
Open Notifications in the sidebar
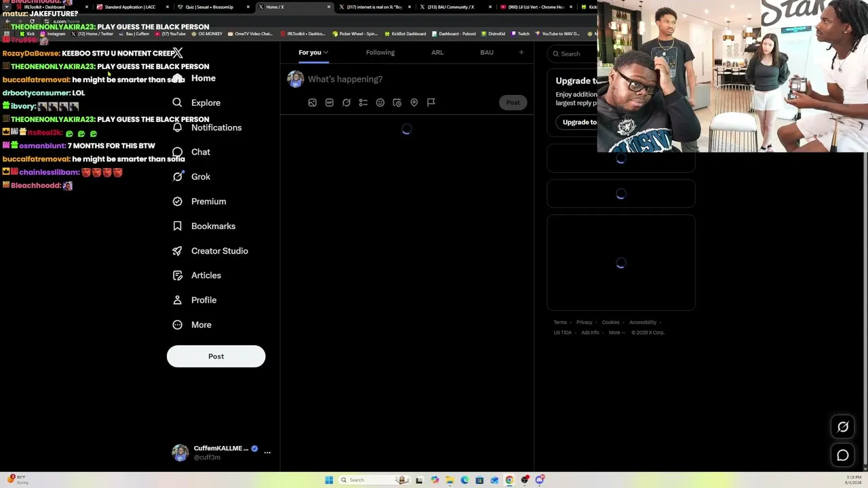tap(206, 127)
